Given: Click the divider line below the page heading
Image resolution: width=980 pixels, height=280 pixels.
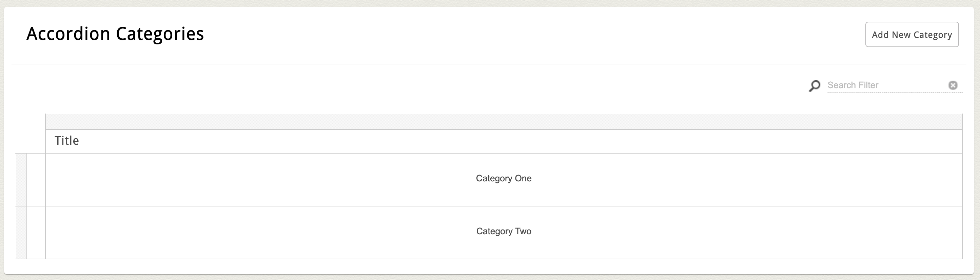Looking at the screenshot, I should click(x=489, y=64).
